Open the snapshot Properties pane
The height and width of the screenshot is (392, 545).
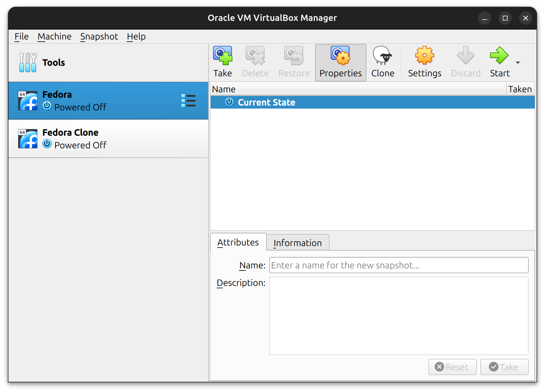(x=340, y=62)
